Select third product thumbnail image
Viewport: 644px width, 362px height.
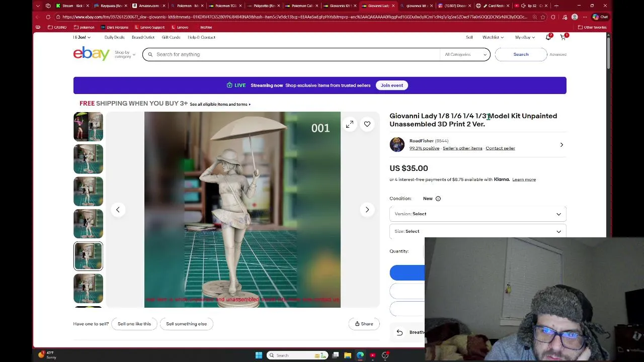(x=89, y=192)
